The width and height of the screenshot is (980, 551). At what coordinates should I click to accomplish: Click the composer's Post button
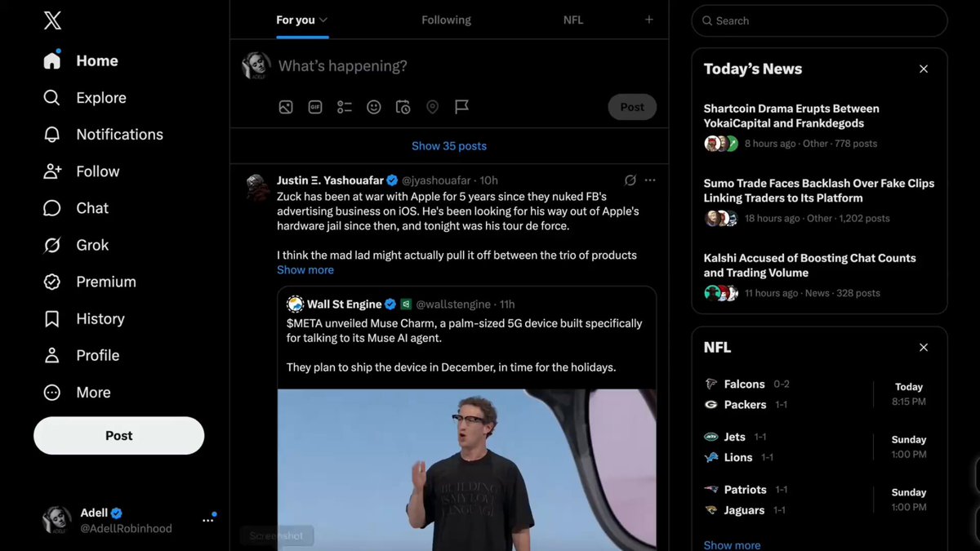click(632, 107)
